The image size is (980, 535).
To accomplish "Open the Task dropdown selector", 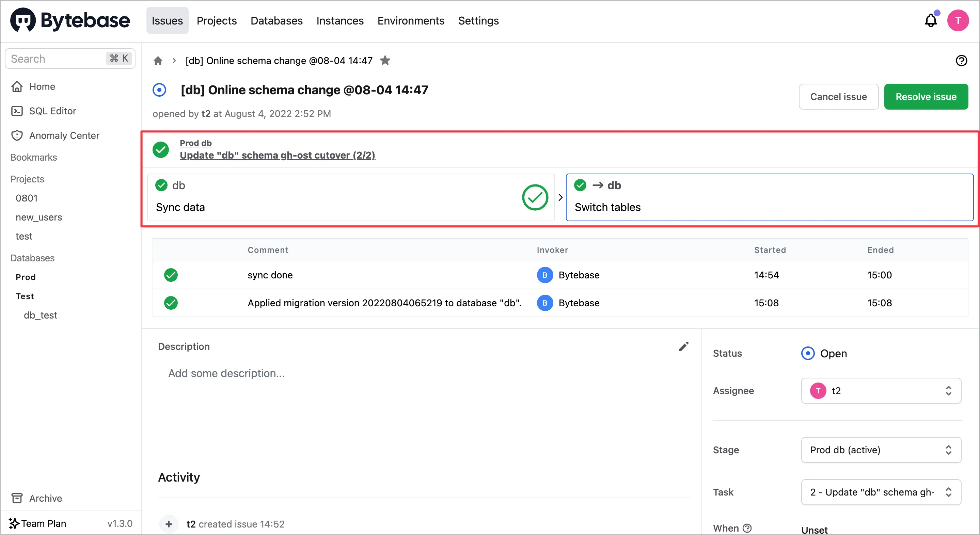I will pyautogui.click(x=881, y=492).
